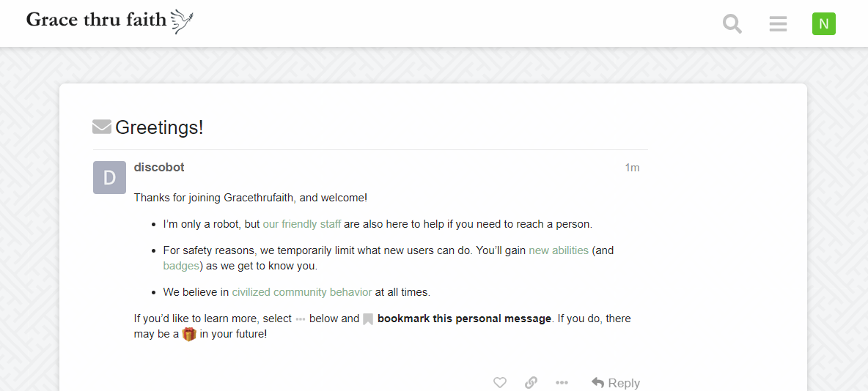Show more post actions with ellipsis

562,383
